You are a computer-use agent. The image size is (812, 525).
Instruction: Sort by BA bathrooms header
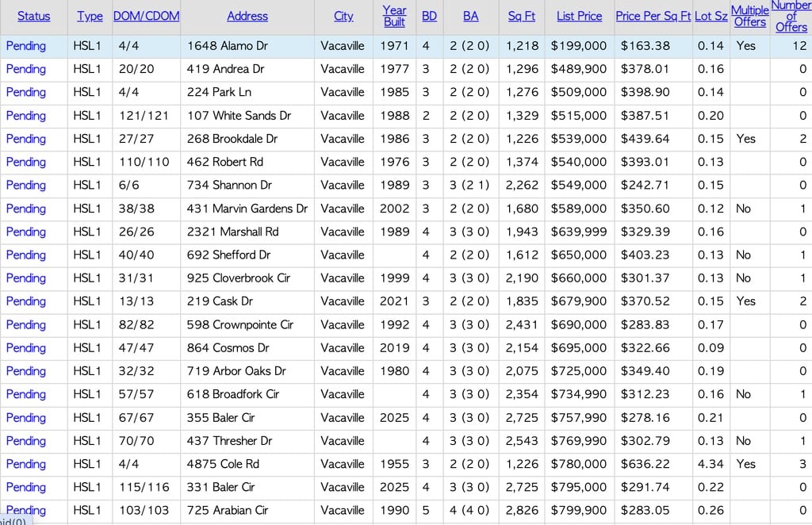470,16
